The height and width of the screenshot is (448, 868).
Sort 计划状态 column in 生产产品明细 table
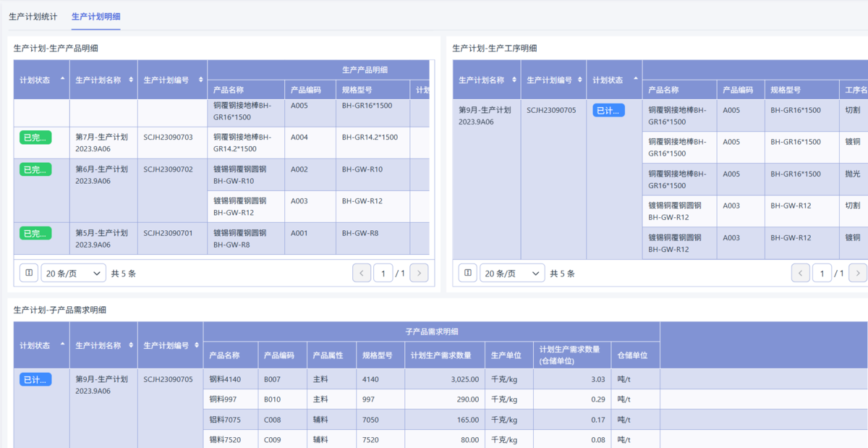(62, 80)
